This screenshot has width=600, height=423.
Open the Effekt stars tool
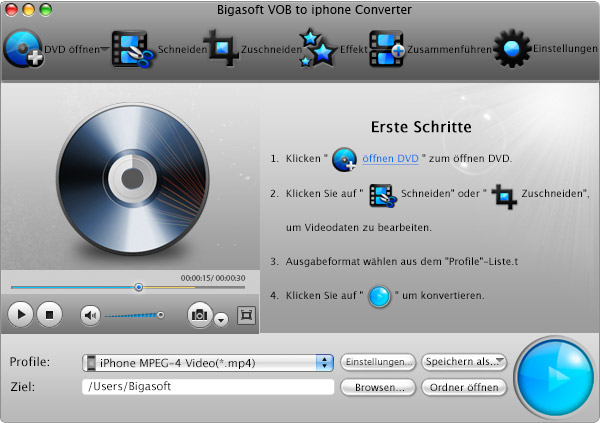coord(318,48)
